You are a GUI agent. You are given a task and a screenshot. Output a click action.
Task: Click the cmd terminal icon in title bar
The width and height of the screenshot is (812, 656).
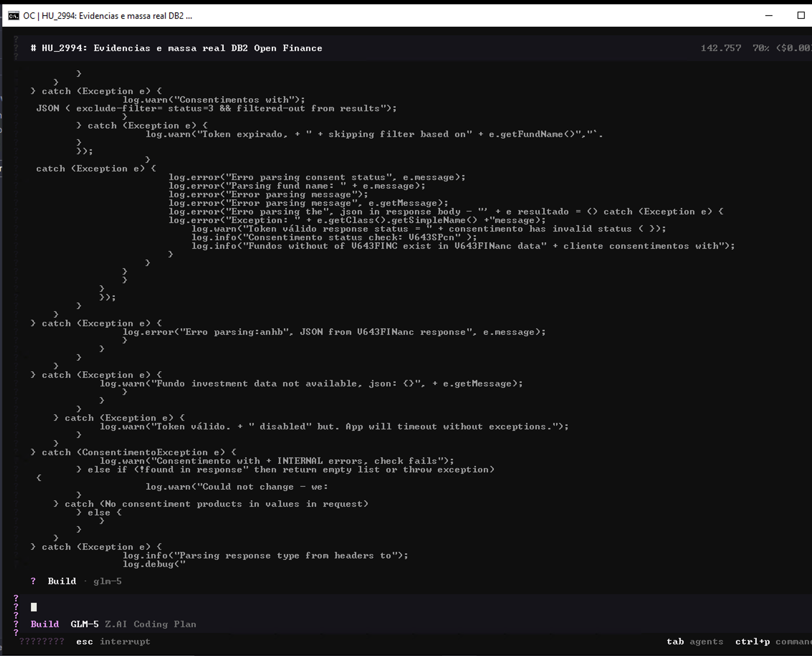coord(14,16)
